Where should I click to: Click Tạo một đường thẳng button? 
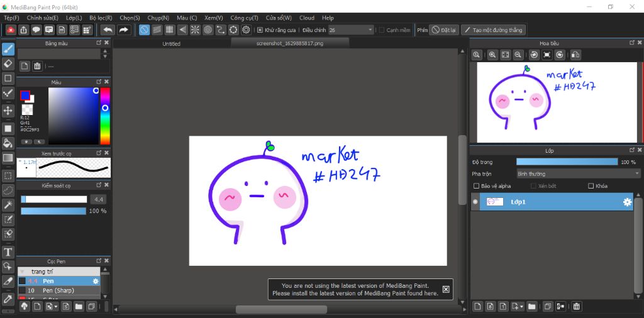click(493, 30)
